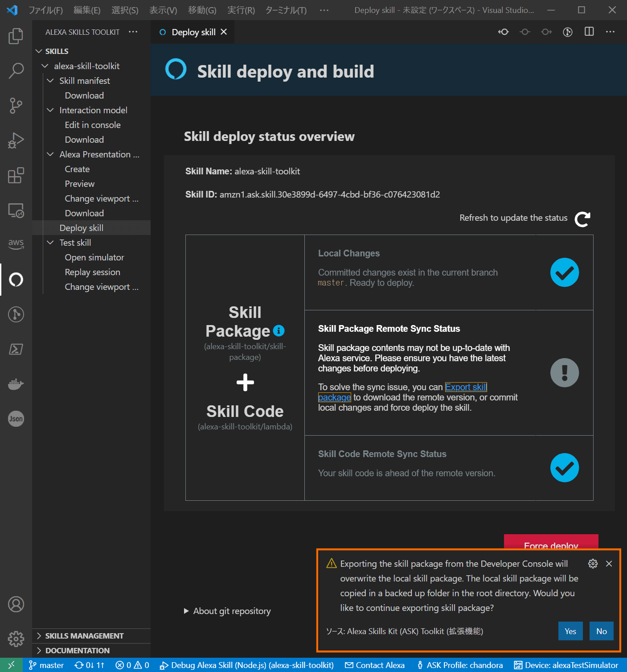
Task: Open the Accounts menu
Action: coord(16,604)
